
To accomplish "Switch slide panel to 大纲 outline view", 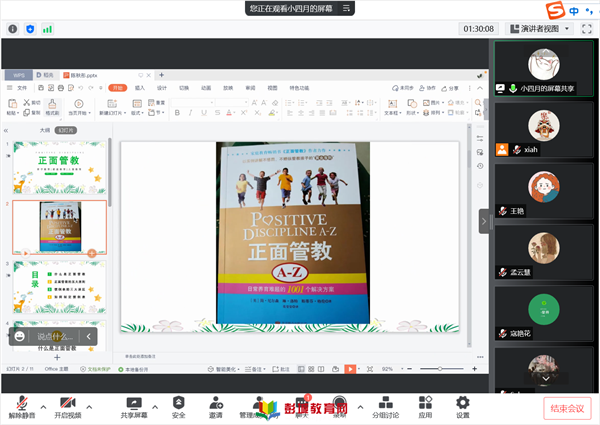I will point(45,130).
